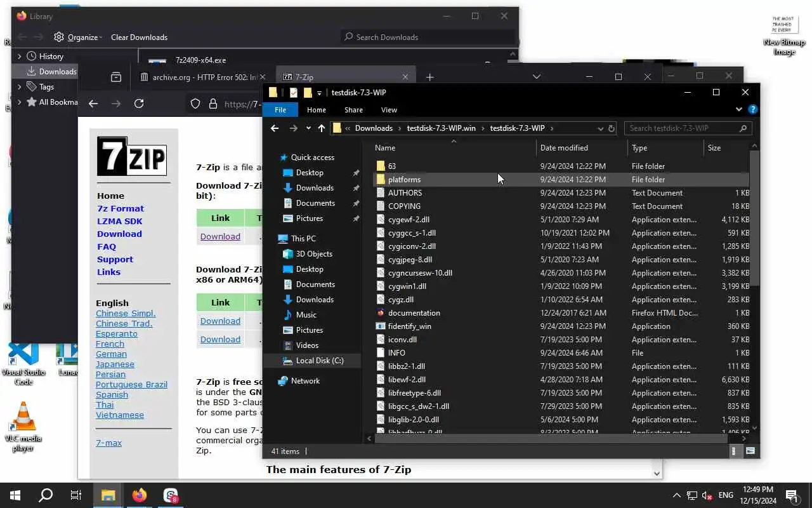Click the vertical scrollbar in file list
Screen dimensions: 812x508
[x=754, y=219]
